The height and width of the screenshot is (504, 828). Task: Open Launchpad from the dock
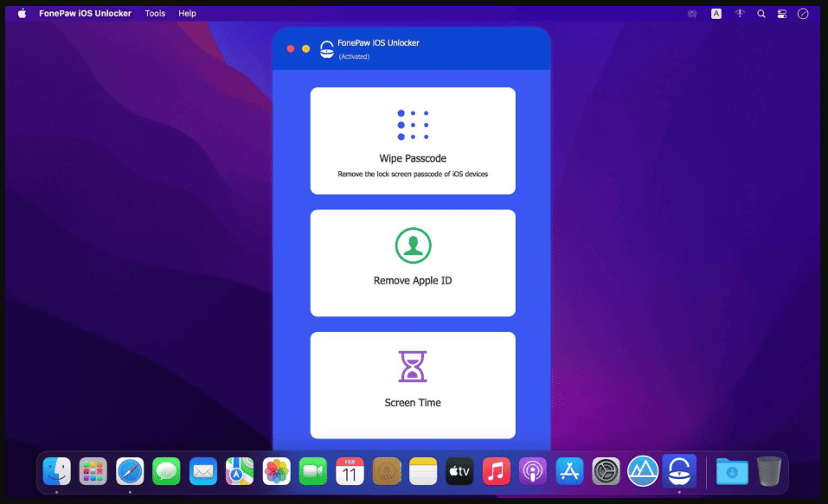click(93, 471)
